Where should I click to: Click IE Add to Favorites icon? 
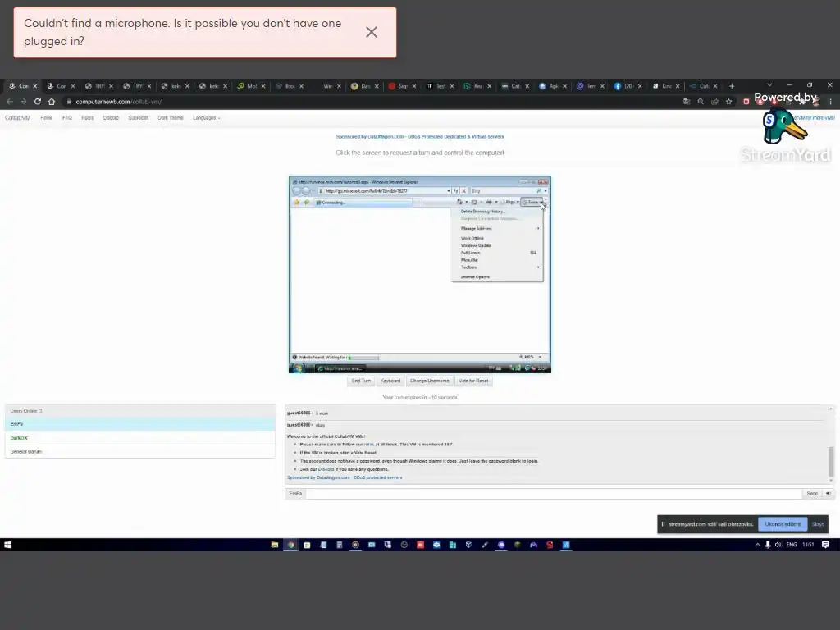tap(307, 202)
